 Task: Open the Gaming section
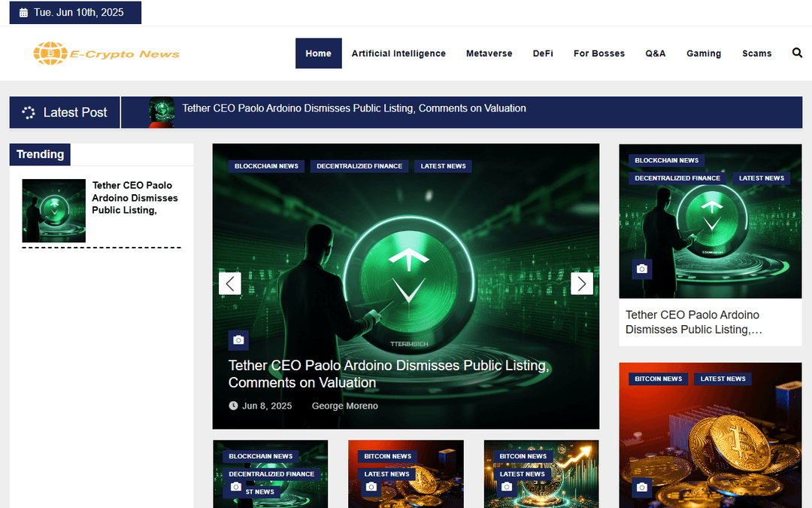click(704, 53)
